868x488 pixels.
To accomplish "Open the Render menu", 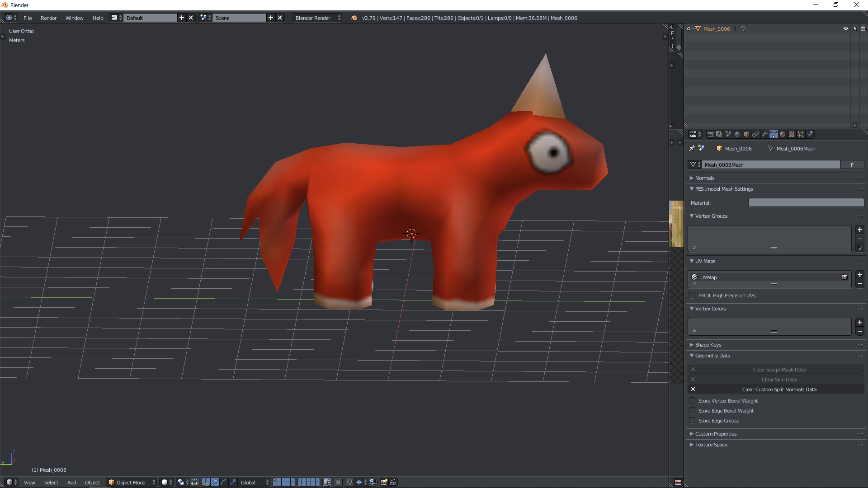I will (x=48, y=18).
